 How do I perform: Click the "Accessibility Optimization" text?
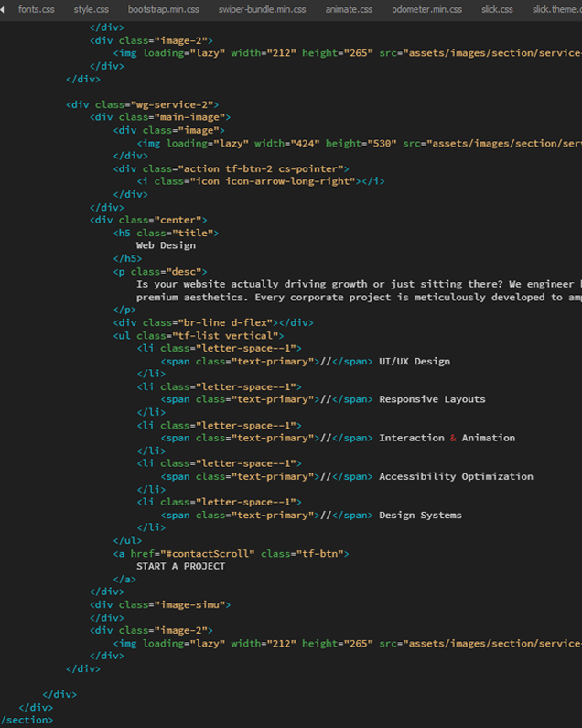pyautogui.click(x=456, y=476)
